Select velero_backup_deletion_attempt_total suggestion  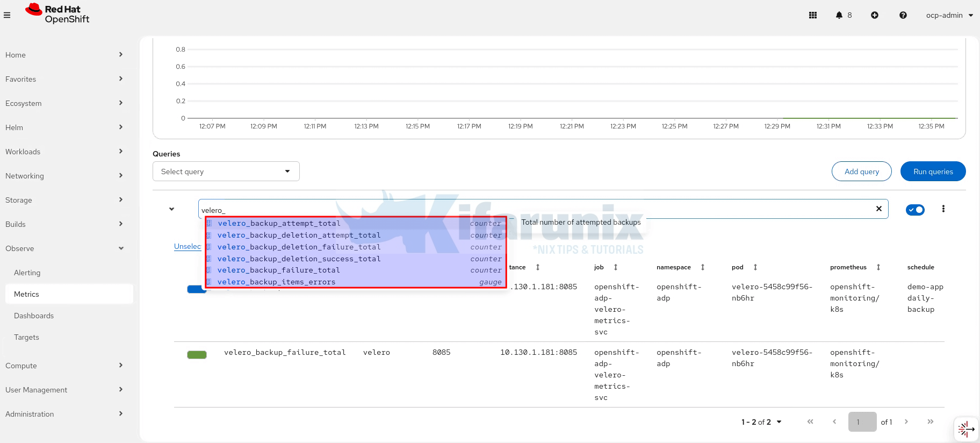(x=356, y=235)
